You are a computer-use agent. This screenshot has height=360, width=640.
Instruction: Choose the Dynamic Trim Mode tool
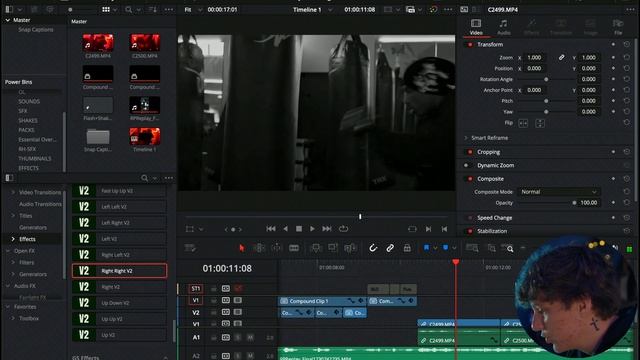(276, 248)
